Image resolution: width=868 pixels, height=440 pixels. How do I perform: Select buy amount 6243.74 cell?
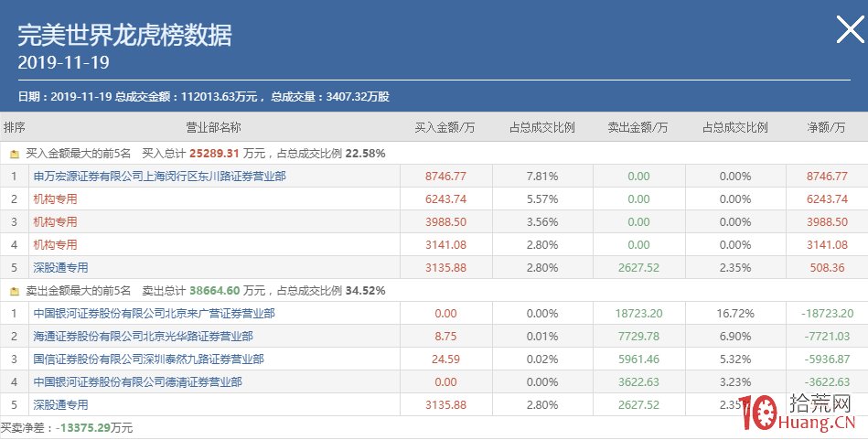(x=445, y=199)
